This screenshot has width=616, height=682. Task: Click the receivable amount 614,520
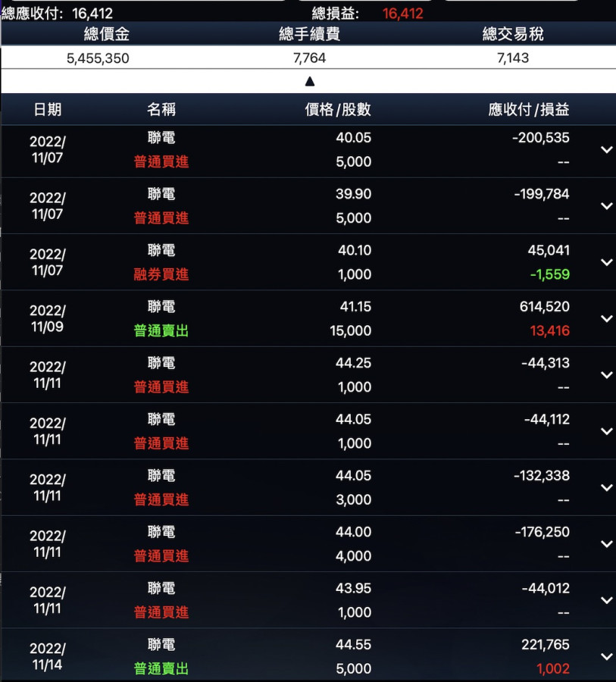pyautogui.click(x=545, y=306)
